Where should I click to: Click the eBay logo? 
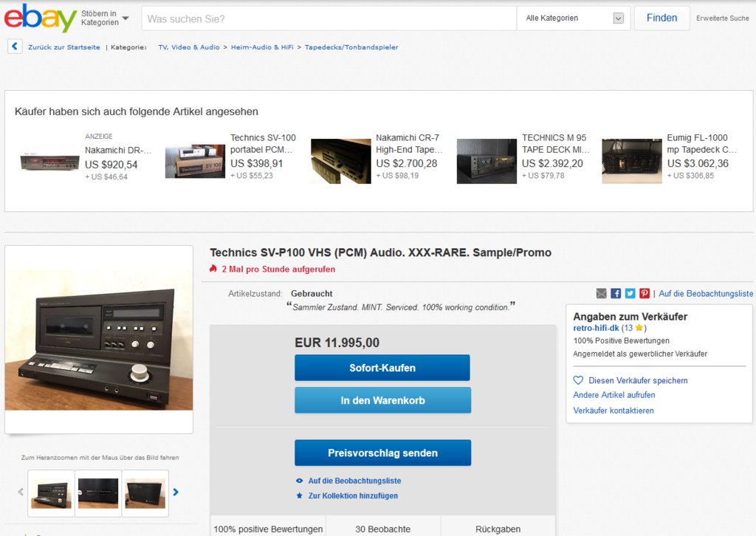[x=40, y=18]
